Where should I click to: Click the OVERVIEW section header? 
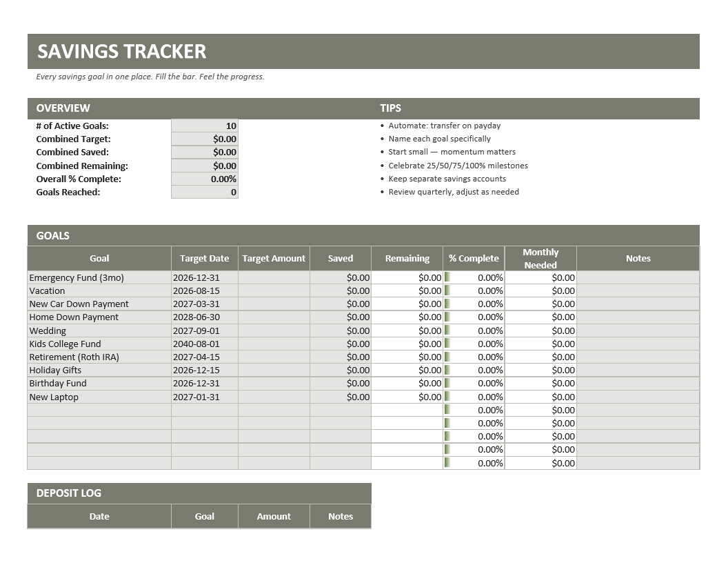[x=63, y=108]
